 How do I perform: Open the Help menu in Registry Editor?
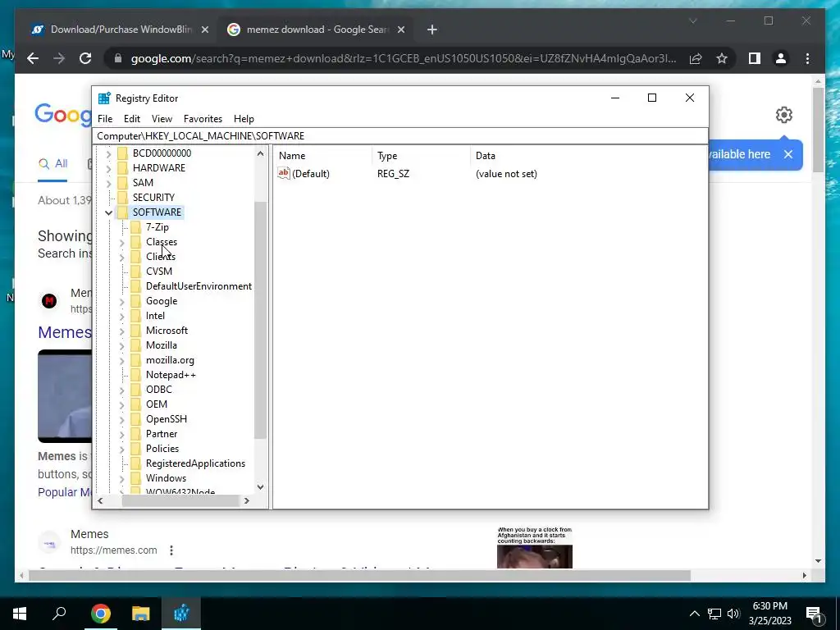point(244,119)
